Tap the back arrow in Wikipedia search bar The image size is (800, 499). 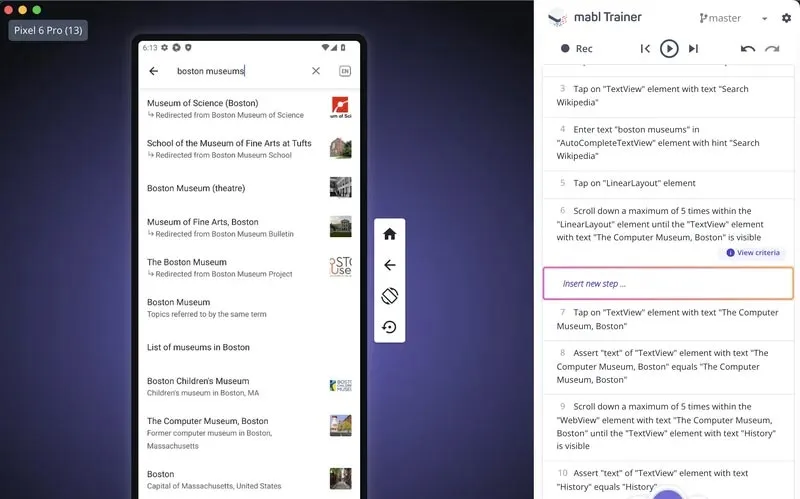(x=154, y=71)
